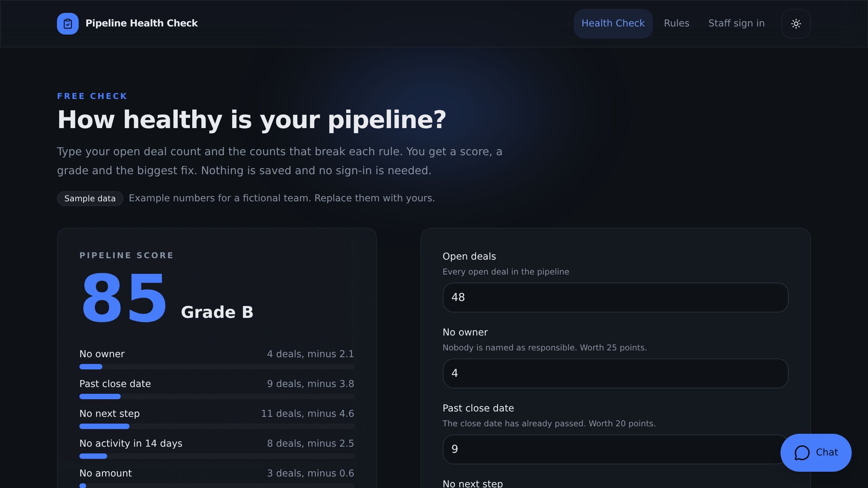This screenshot has height=488, width=868.
Task: Open the Health Check tab
Action: [x=613, y=23]
